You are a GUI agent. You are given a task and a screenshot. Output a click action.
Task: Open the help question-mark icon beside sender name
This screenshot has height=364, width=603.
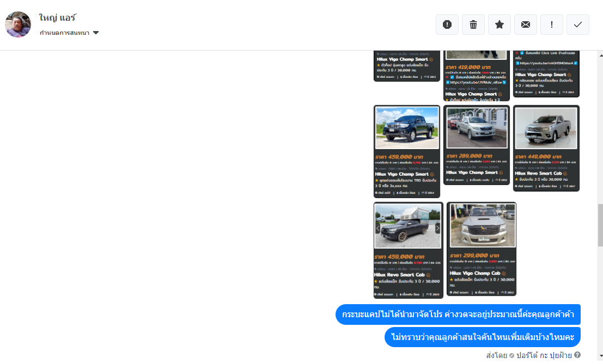[x=577, y=355]
